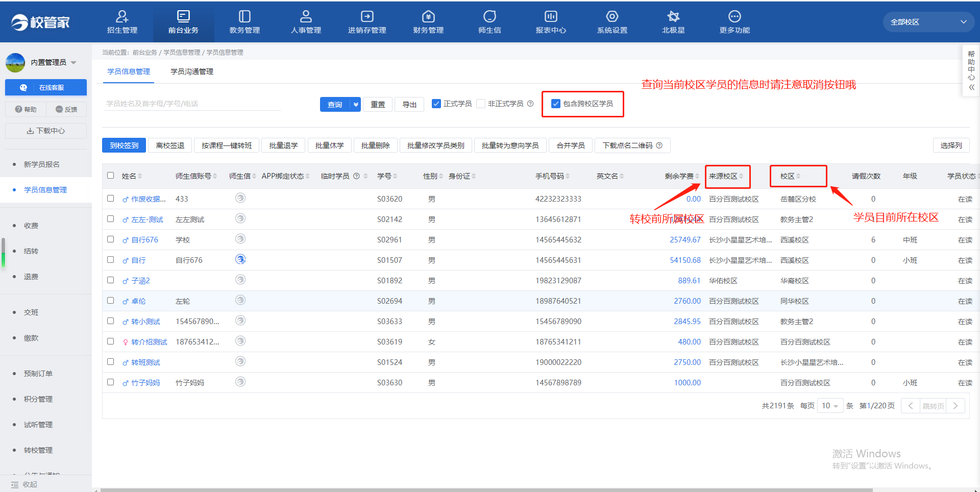Sort by 学号 column
This screenshot has width=980, height=492.
[395, 176]
